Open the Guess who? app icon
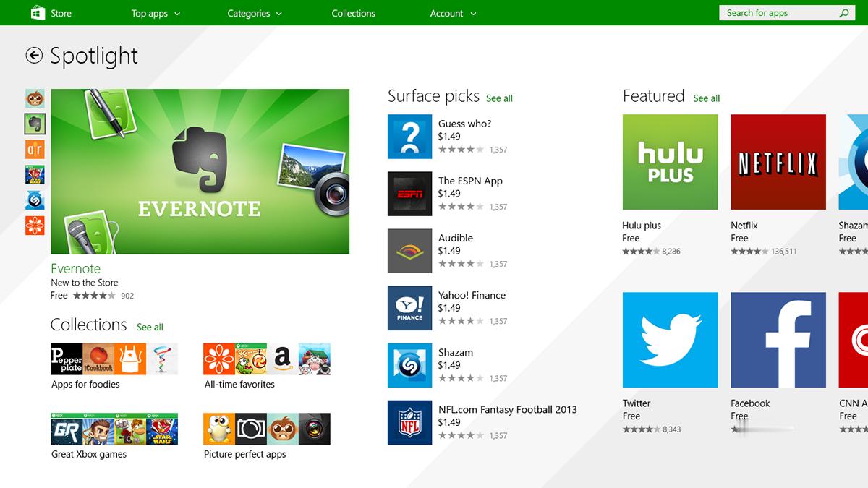This screenshot has width=868, height=488. [x=409, y=137]
